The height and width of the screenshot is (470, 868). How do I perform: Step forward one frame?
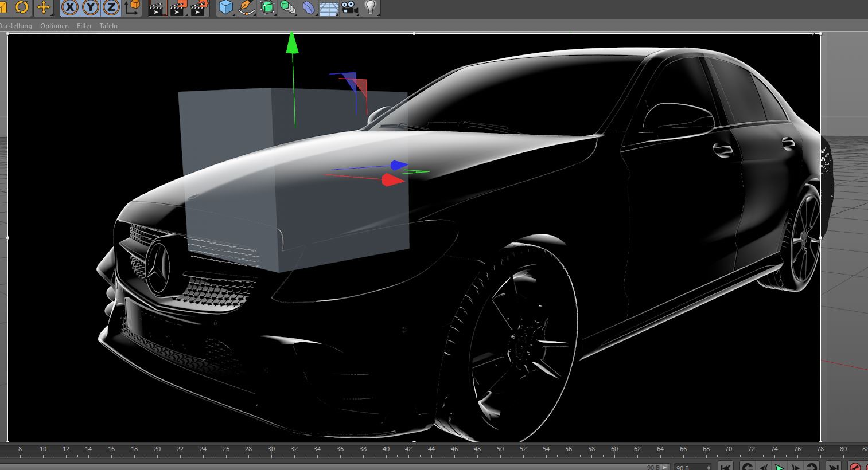point(795,467)
